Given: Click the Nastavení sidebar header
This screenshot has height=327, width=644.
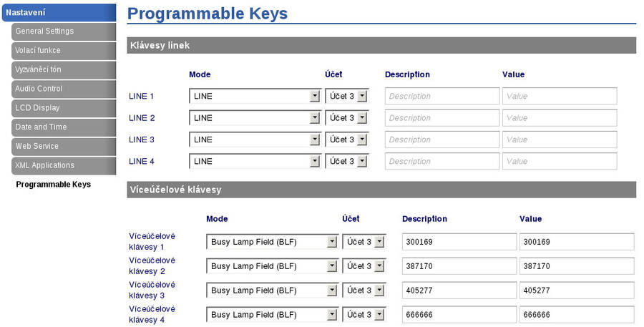Looking at the screenshot, I should pos(57,12).
